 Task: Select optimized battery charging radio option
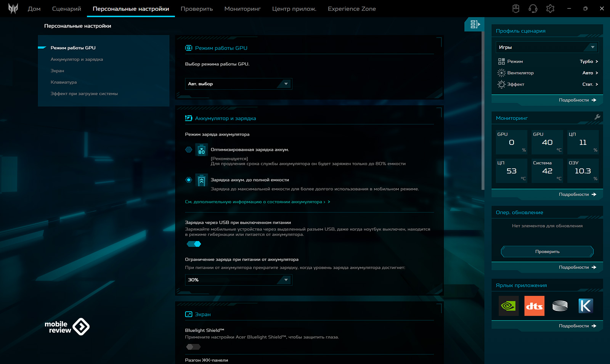(189, 150)
